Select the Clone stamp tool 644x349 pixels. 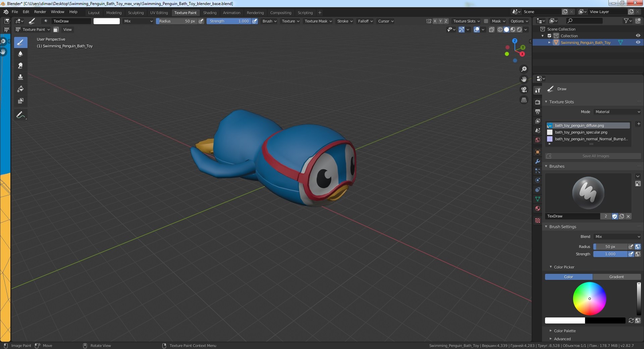click(20, 77)
